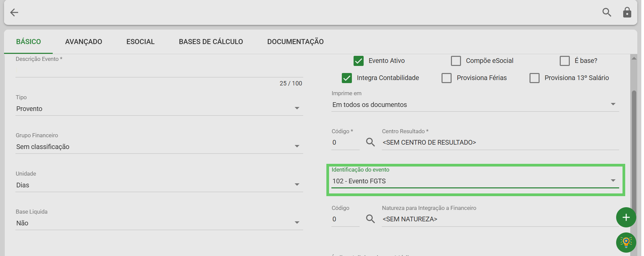Uncheck Integra Contabilidade checkbox
The width and height of the screenshot is (644, 256).
[x=347, y=78]
